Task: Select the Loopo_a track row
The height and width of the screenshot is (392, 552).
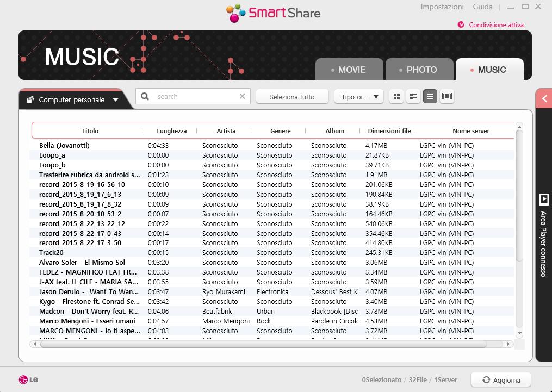Action: click(x=272, y=155)
